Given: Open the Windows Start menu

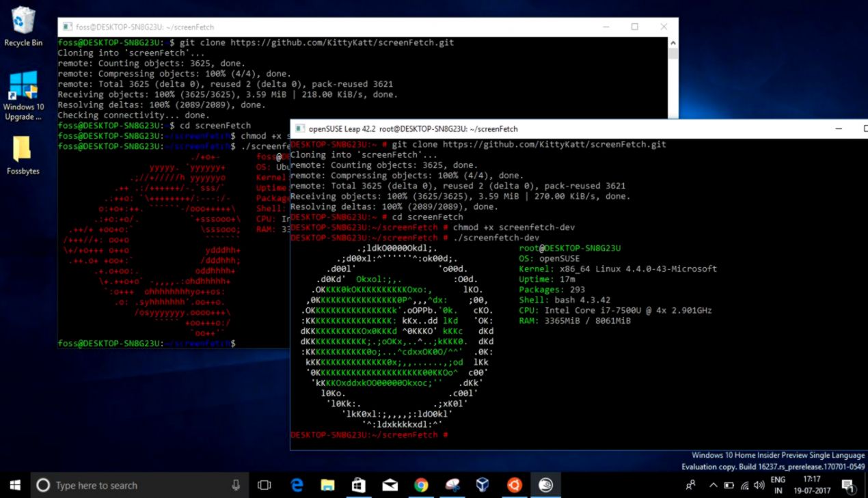Looking at the screenshot, I should click(15, 485).
